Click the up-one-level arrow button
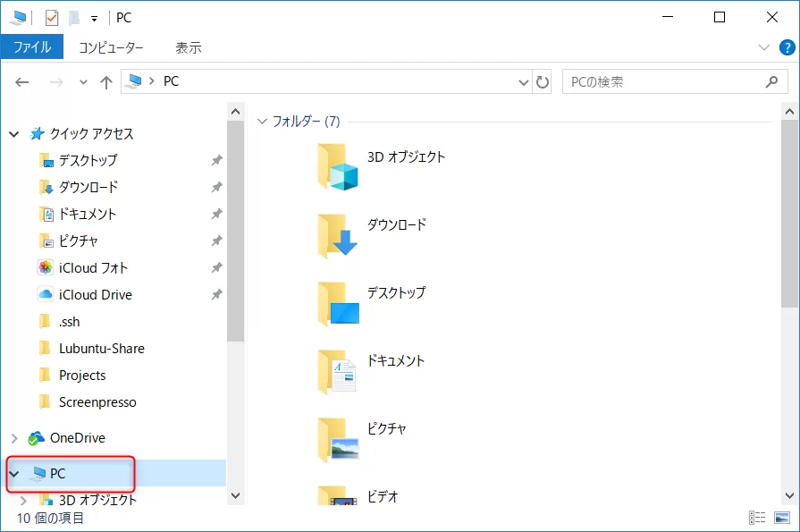The height and width of the screenshot is (532, 800). [105, 81]
